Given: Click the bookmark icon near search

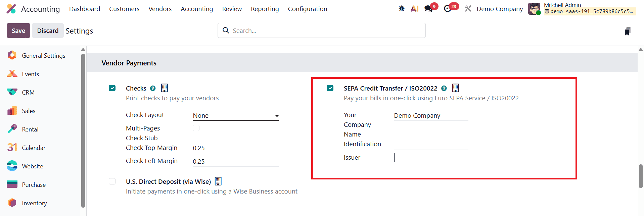Looking at the screenshot, I should coord(627,32).
